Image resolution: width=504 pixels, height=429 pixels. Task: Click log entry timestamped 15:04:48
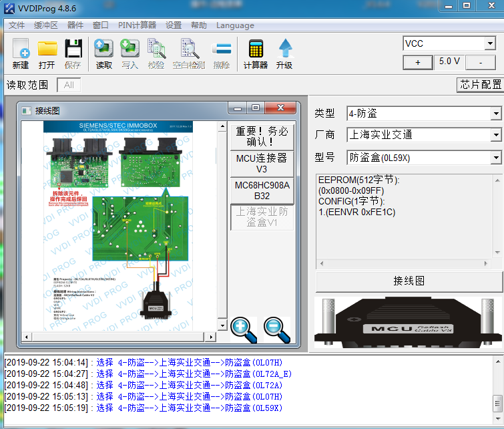143,385
